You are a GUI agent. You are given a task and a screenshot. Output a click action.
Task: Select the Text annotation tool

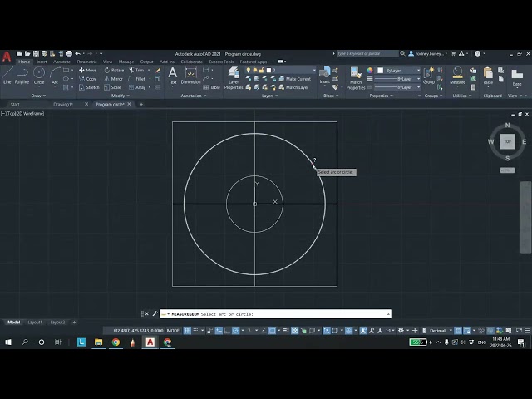tap(173, 76)
